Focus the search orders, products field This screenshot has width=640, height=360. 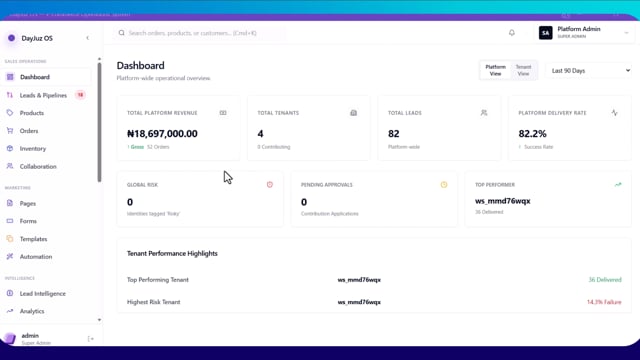pyautogui.click(x=200, y=33)
